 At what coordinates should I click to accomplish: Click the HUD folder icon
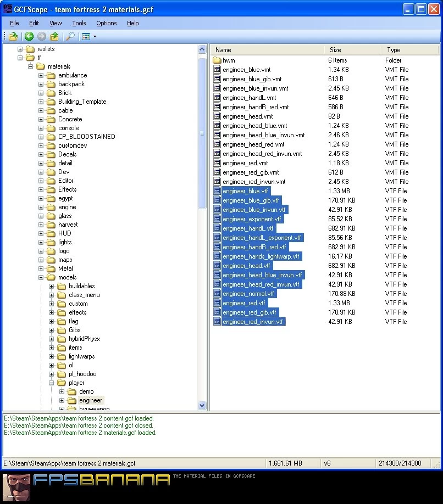pos(51,234)
